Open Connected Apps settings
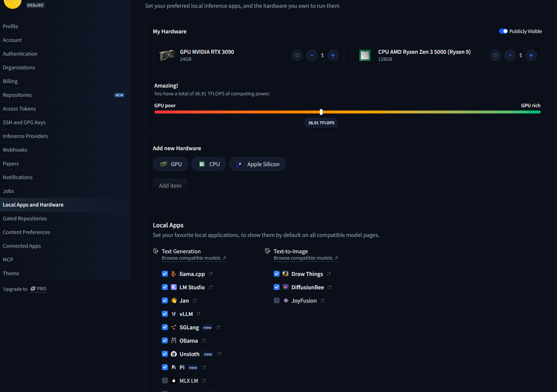 tap(65, 246)
